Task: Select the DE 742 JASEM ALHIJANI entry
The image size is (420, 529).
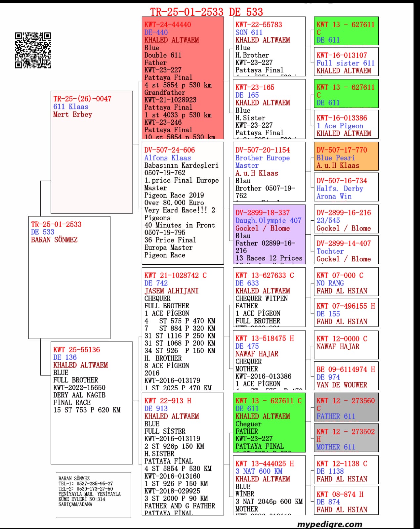Action: [183, 329]
